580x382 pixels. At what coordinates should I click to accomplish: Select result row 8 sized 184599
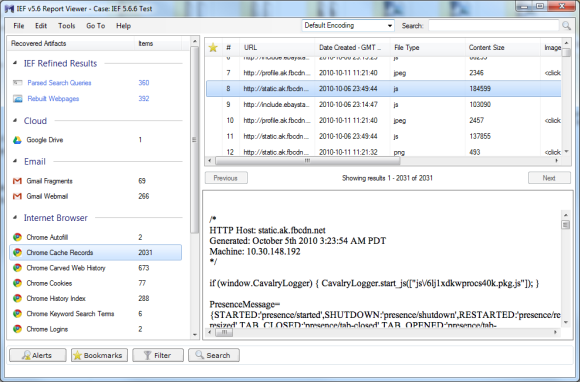[384, 89]
